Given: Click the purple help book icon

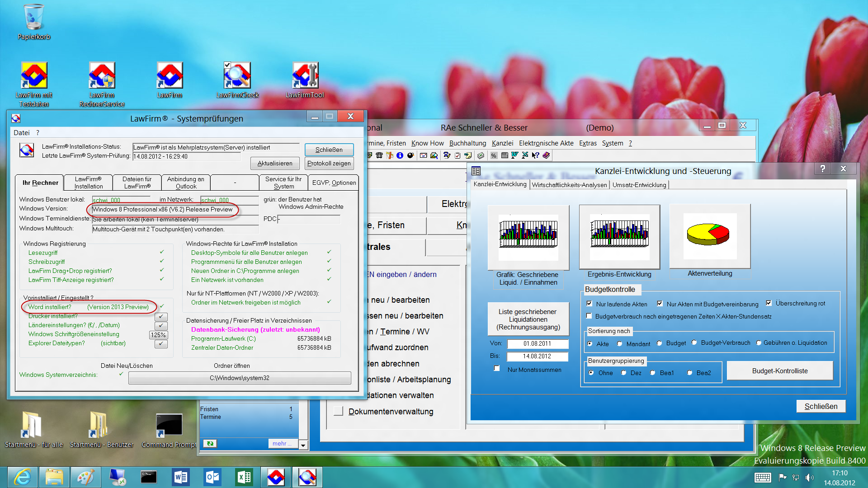Looking at the screenshot, I should point(546,155).
